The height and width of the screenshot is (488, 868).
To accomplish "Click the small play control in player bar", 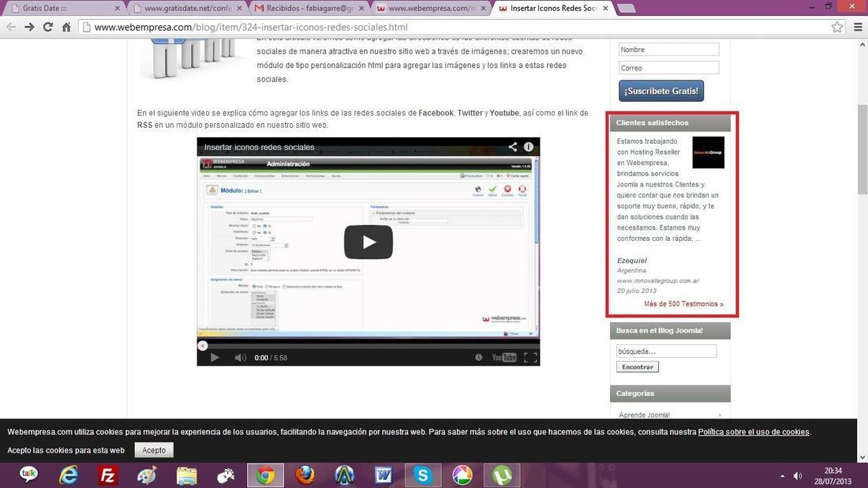I will pyautogui.click(x=215, y=358).
